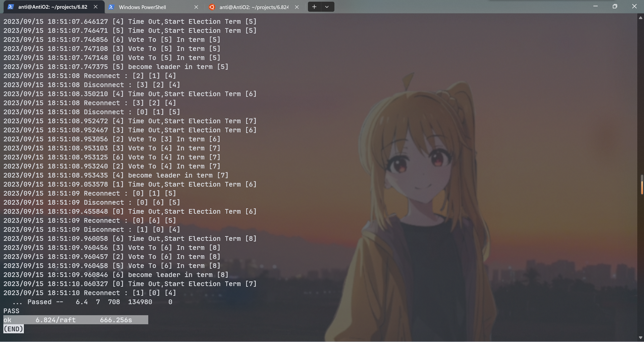Click the Windows PowerShell tab icon
Image resolution: width=644 pixels, height=342 pixels.
pos(111,7)
